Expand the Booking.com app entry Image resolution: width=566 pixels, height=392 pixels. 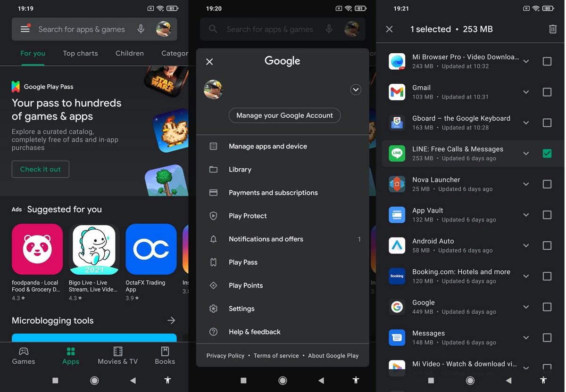(525, 276)
